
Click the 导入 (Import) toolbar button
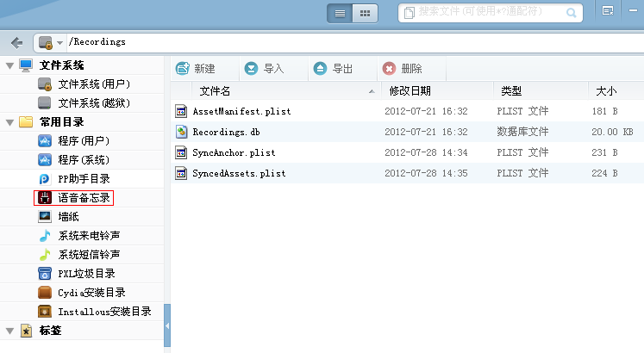264,69
